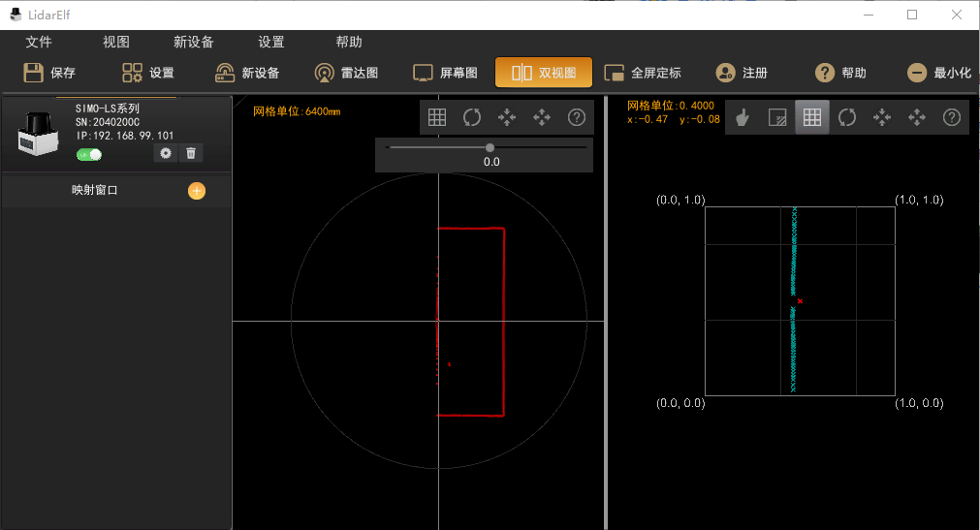Click the zoom-out arrows icon in radar view
This screenshot has width=980, height=530.
542,117
